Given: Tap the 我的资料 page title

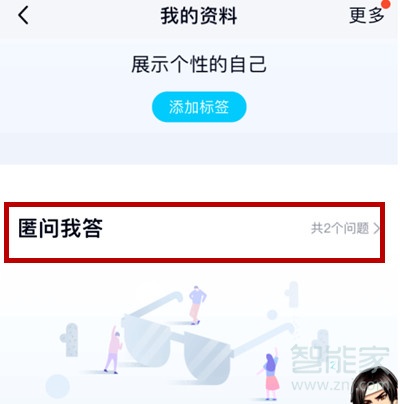Looking at the screenshot, I should 199,16.
